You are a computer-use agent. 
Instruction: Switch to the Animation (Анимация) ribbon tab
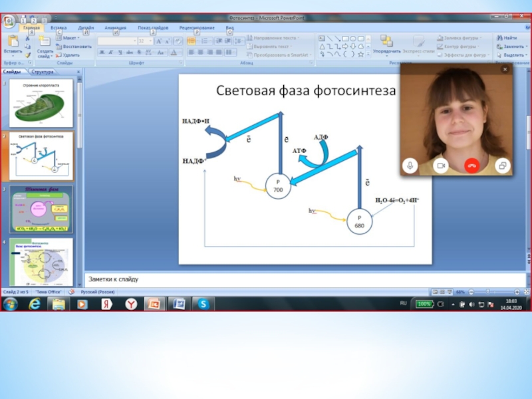click(115, 28)
